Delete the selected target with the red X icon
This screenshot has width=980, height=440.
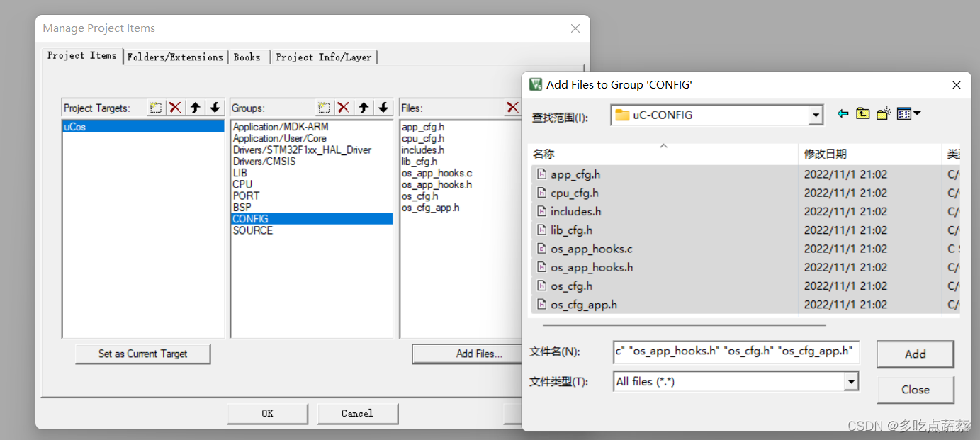pyautogui.click(x=174, y=107)
